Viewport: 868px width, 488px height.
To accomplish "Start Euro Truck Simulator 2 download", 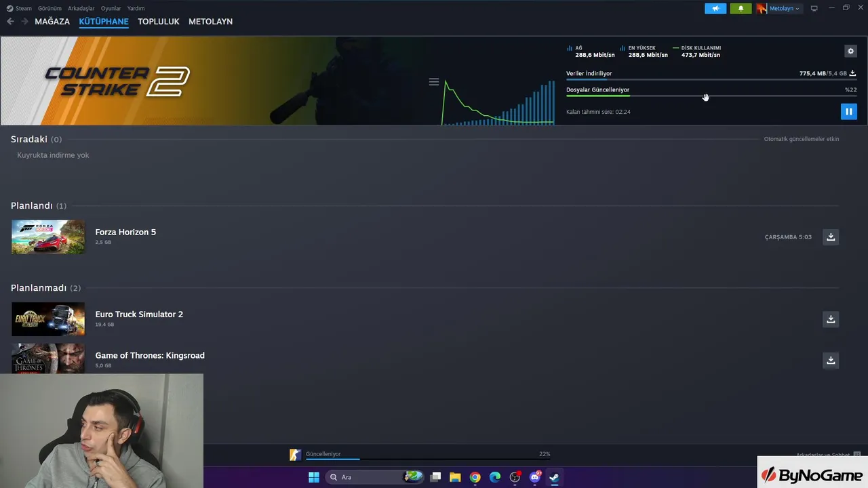I will point(831,319).
